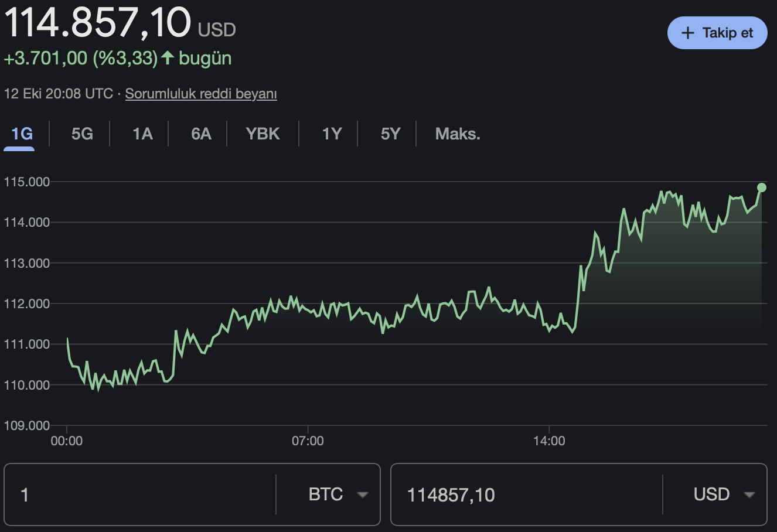Image resolution: width=777 pixels, height=532 pixels.
Task: Click the 00:00 time axis marker
Action: click(x=67, y=441)
